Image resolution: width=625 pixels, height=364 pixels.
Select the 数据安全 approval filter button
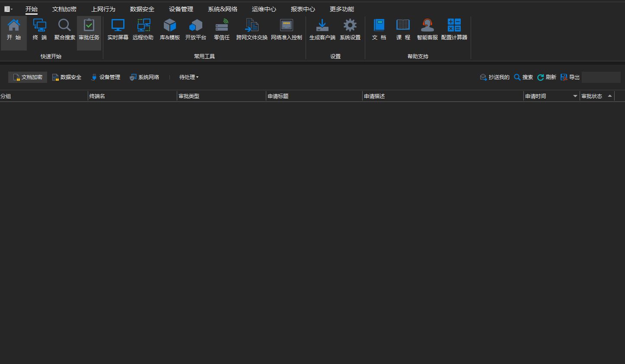click(67, 77)
